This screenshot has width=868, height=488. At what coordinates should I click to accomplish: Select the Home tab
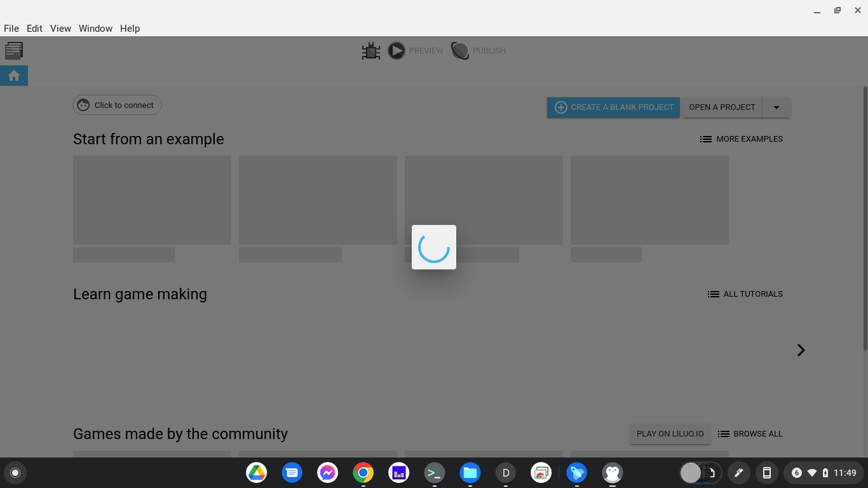tap(14, 76)
